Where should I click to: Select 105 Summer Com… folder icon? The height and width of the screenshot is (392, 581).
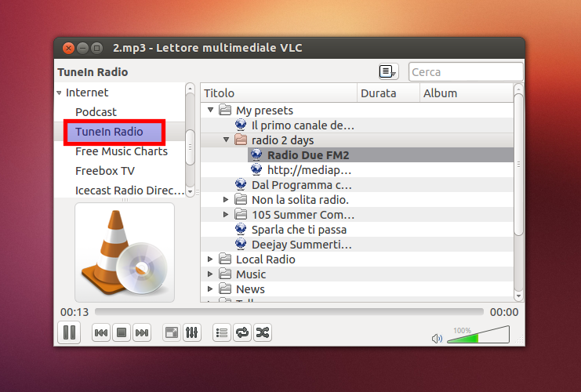coord(241,214)
